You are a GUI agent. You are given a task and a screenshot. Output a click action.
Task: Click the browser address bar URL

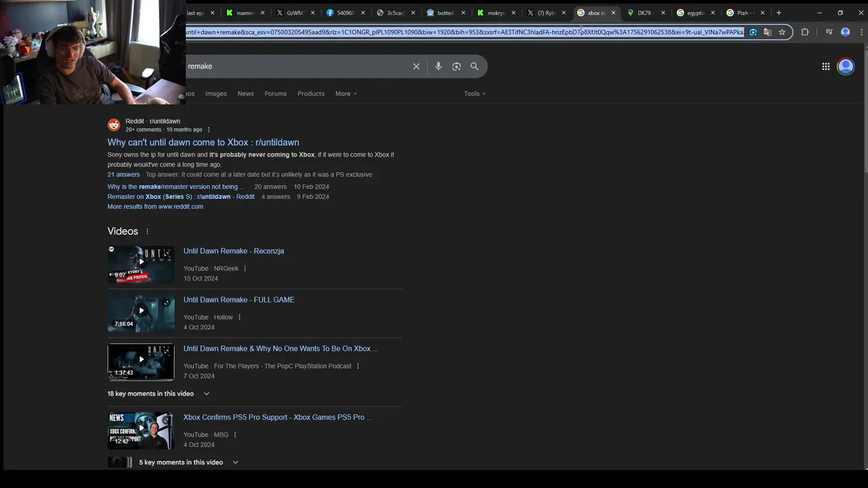point(465,32)
